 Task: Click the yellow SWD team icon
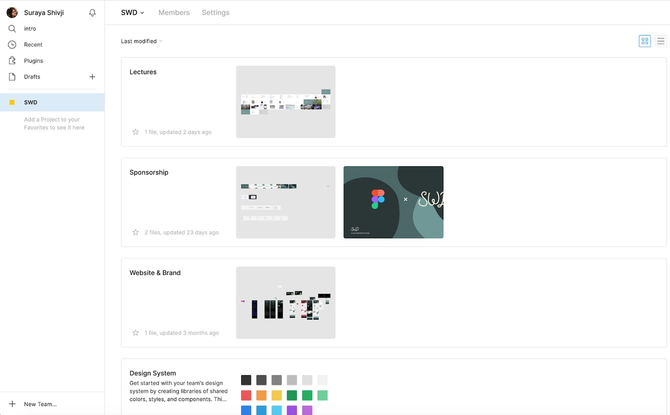click(x=12, y=102)
